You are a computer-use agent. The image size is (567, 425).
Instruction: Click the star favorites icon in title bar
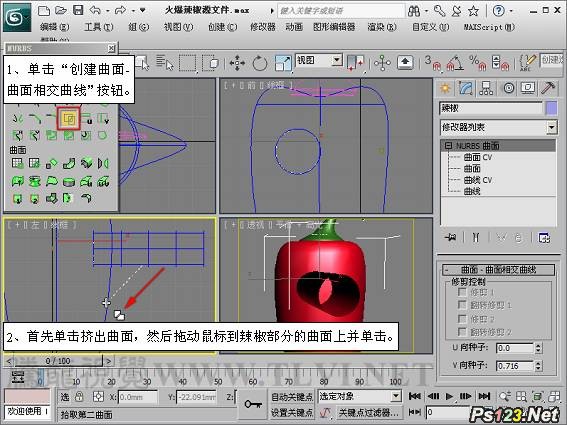click(x=473, y=11)
